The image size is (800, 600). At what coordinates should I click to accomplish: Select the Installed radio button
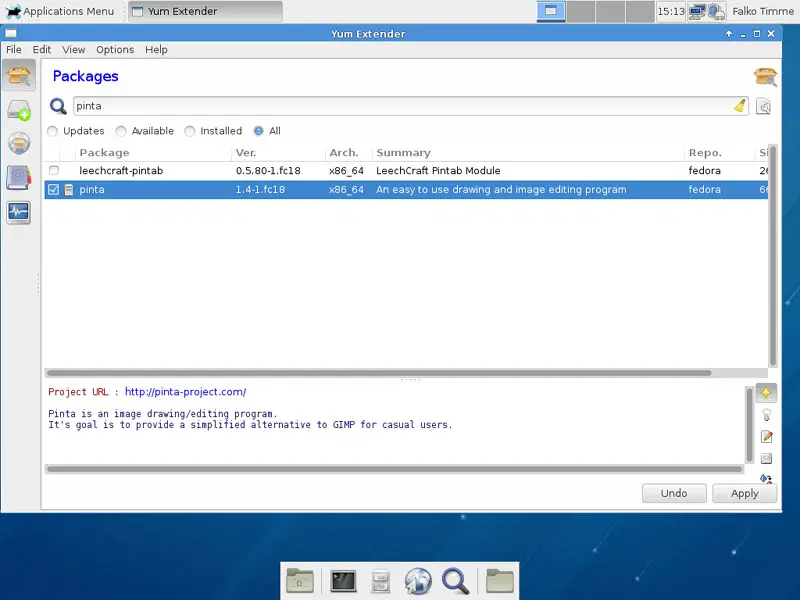pos(189,131)
